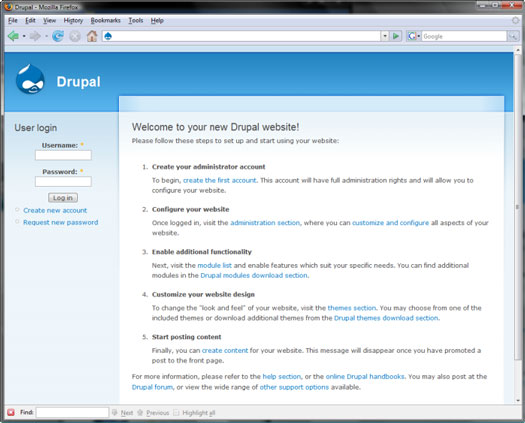Open the Drupal forum link

[152, 387]
